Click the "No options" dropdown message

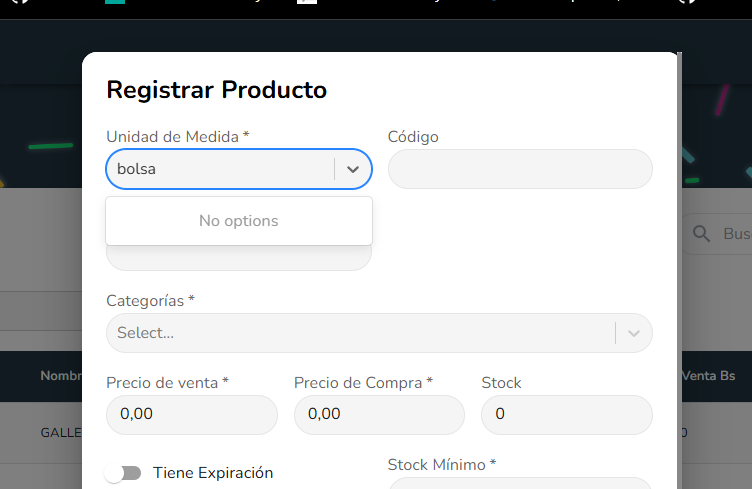pos(238,220)
